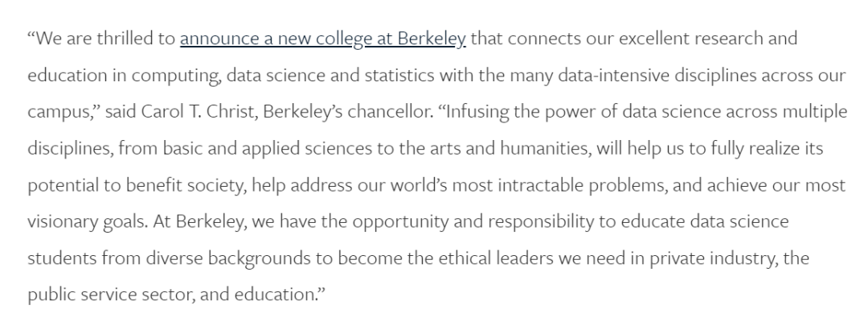Click the word "opportunity" in the sixth line
The width and height of the screenshot is (868, 326).
[x=400, y=222]
